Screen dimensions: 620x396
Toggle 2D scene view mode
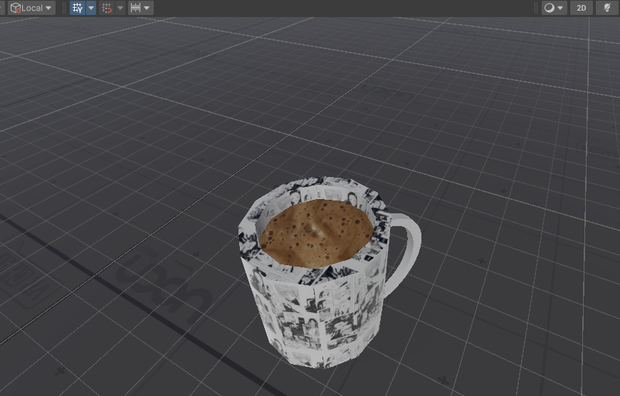click(x=581, y=8)
